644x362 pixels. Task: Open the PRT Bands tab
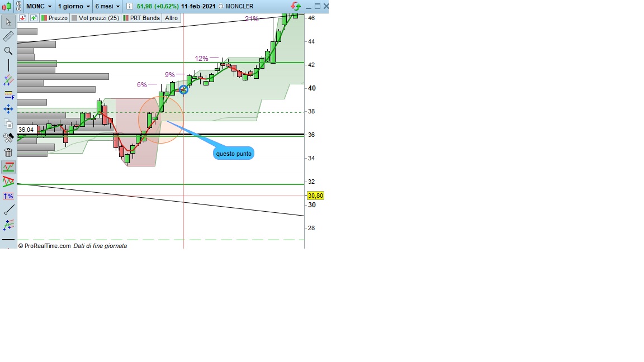141,18
